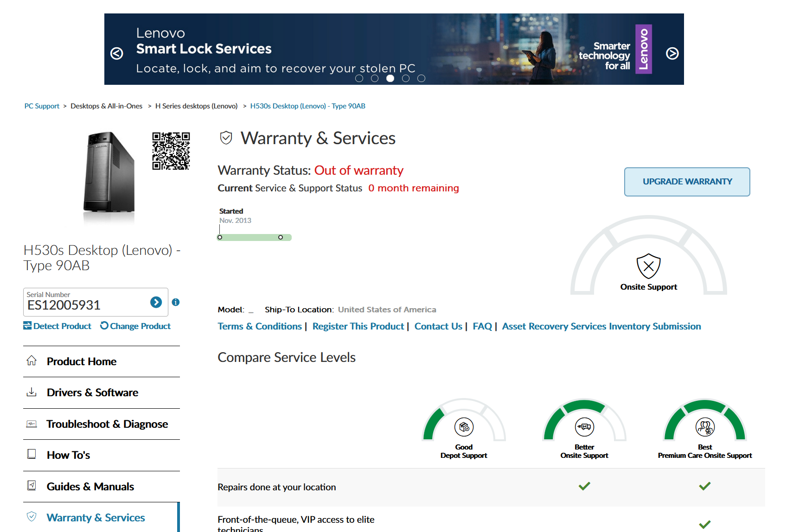Click the Best Premium Care gauge icon

tap(705, 427)
